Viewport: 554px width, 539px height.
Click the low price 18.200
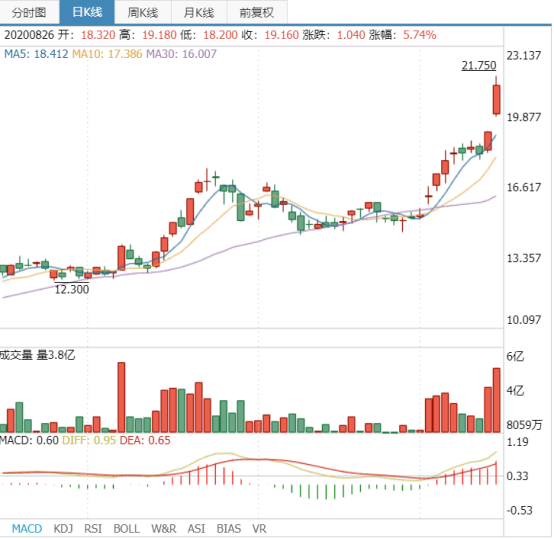(220, 35)
